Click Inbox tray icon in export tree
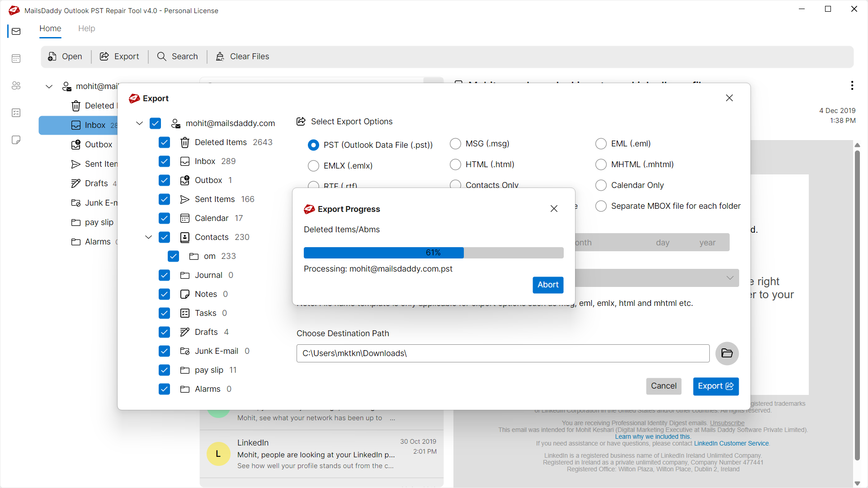 (x=185, y=161)
